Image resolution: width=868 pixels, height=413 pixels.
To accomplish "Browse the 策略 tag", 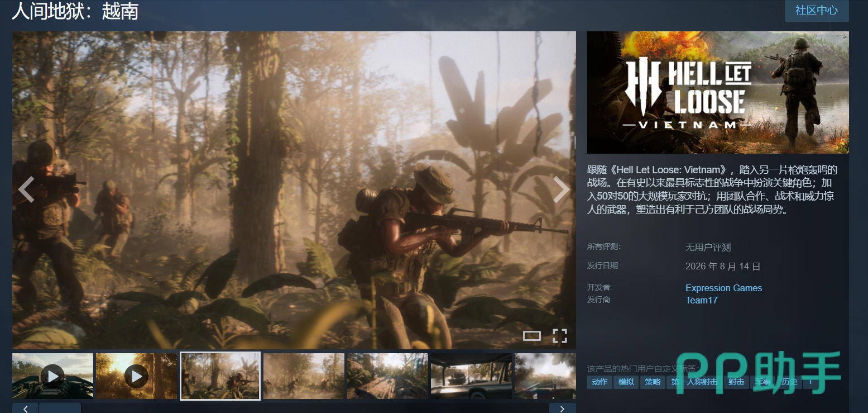I will click(653, 382).
